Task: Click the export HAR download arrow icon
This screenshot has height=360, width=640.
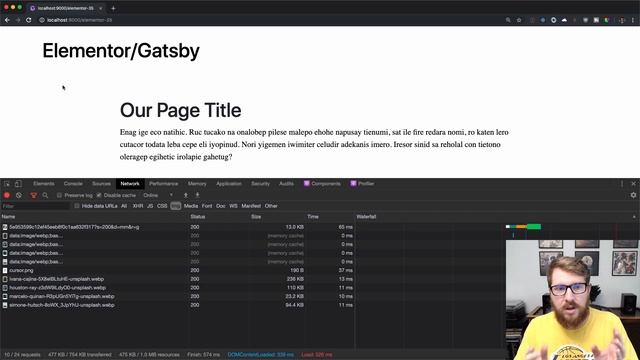Action: click(198, 195)
